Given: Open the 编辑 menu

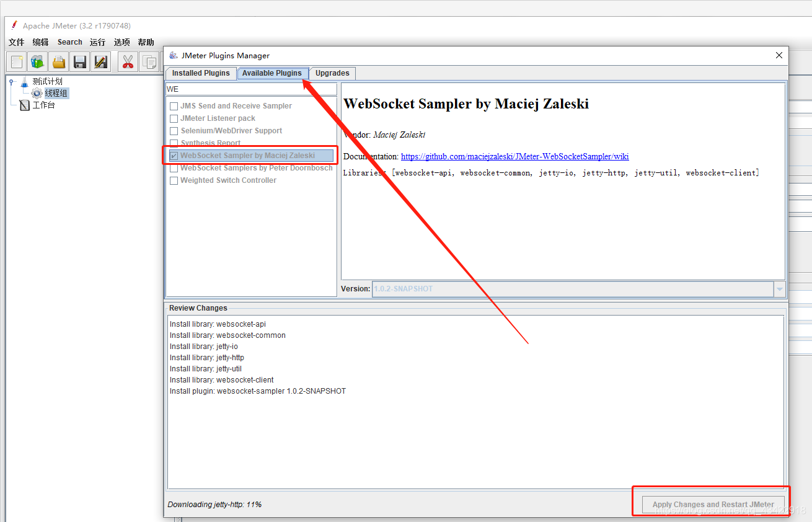Looking at the screenshot, I should [x=41, y=42].
